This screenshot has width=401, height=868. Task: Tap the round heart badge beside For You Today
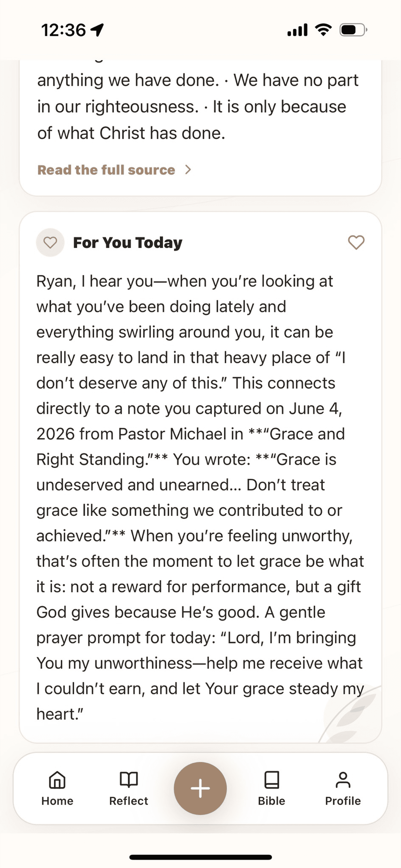[50, 242]
